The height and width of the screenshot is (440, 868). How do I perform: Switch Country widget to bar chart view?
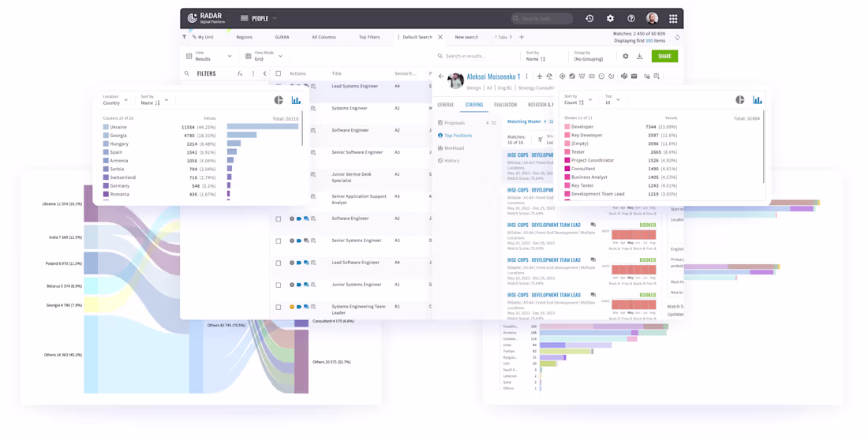pyautogui.click(x=296, y=100)
